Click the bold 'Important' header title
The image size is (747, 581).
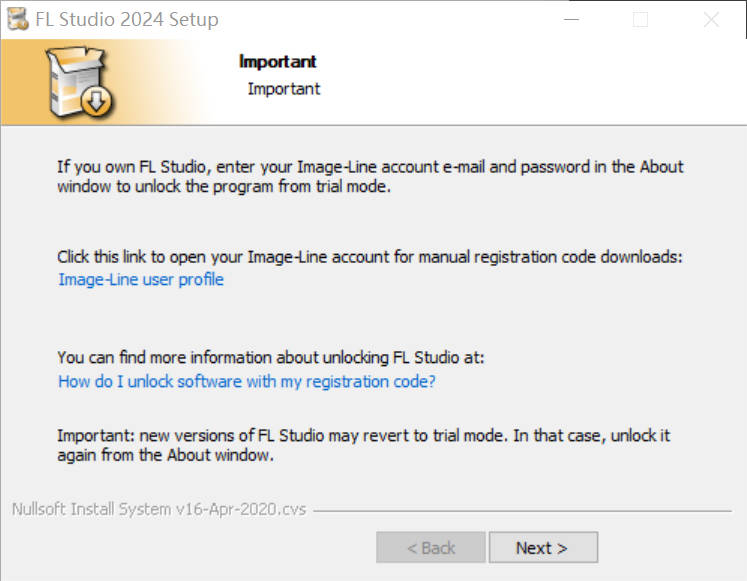(x=278, y=62)
